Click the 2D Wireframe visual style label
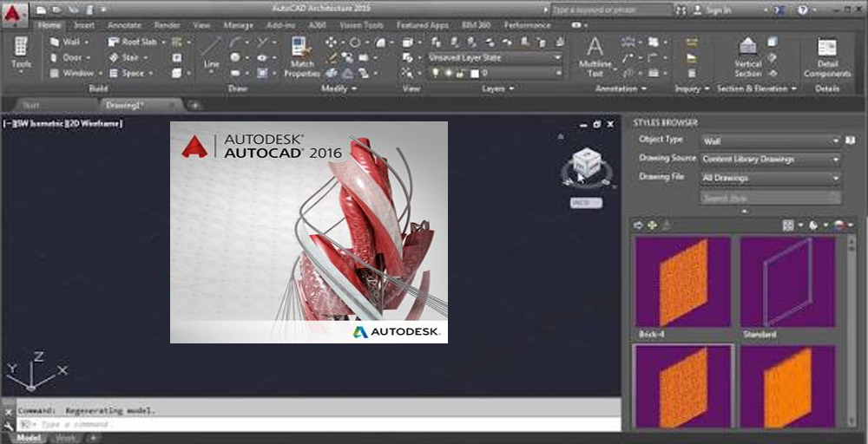The width and height of the screenshot is (868, 444). tap(94, 124)
